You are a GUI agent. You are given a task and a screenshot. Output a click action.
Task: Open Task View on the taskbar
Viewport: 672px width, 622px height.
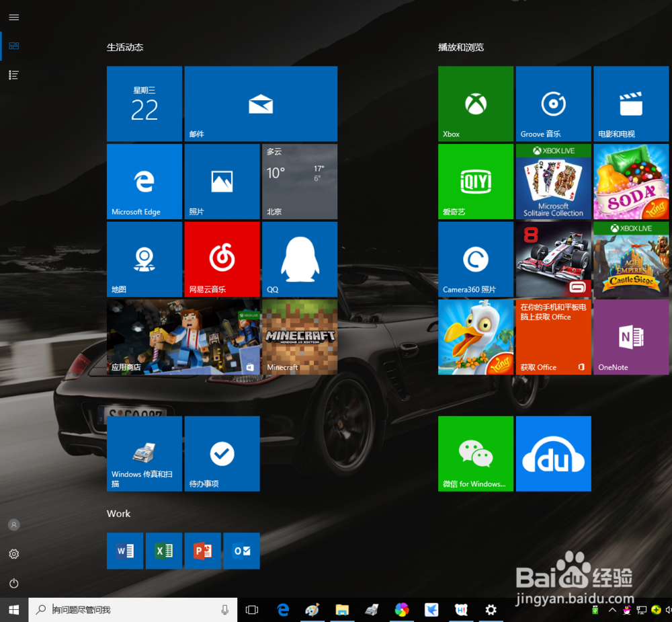252,609
